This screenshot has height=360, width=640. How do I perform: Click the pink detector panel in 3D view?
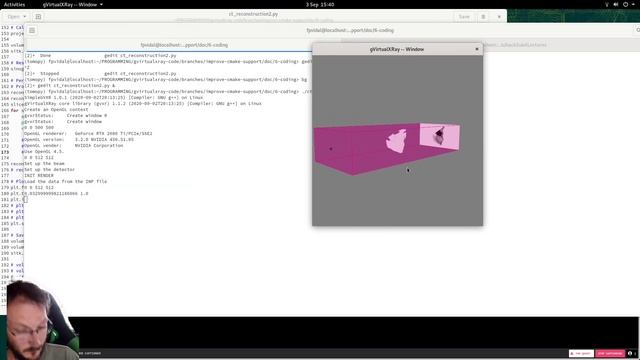(x=440, y=137)
